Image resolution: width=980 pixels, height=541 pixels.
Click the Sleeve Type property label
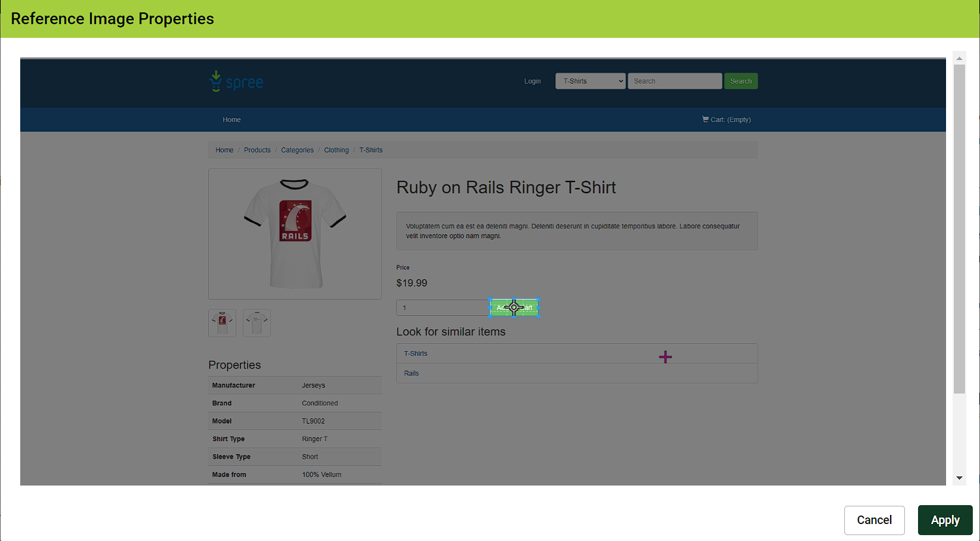tap(232, 457)
